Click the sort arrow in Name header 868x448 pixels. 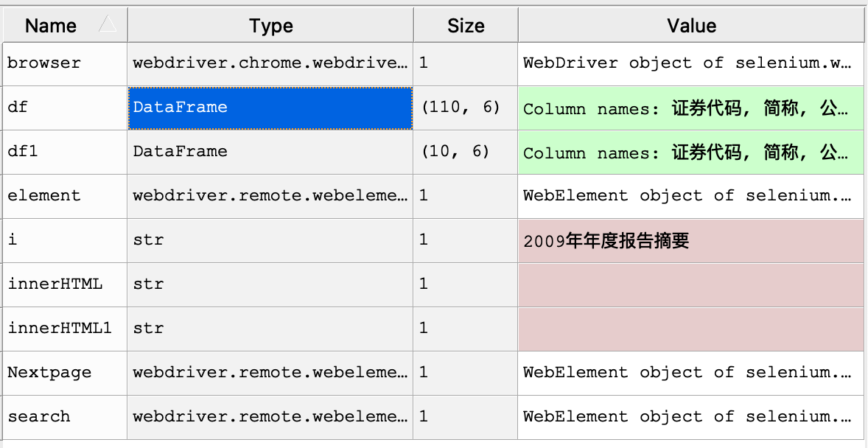pos(108,24)
